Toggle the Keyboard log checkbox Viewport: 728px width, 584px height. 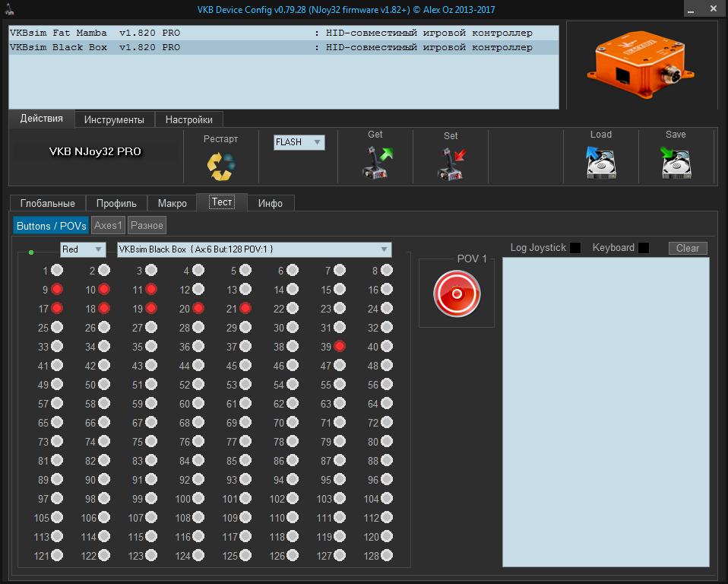[x=644, y=248]
